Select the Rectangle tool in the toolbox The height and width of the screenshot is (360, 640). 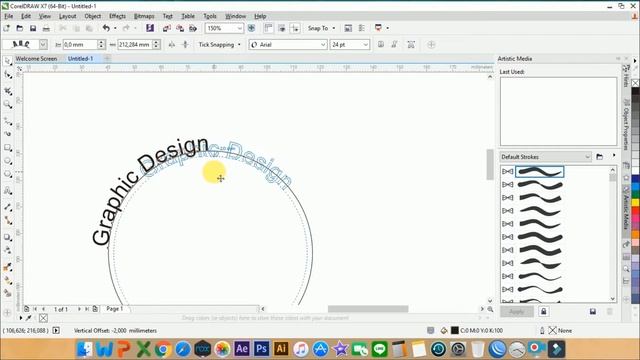coord(7,148)
